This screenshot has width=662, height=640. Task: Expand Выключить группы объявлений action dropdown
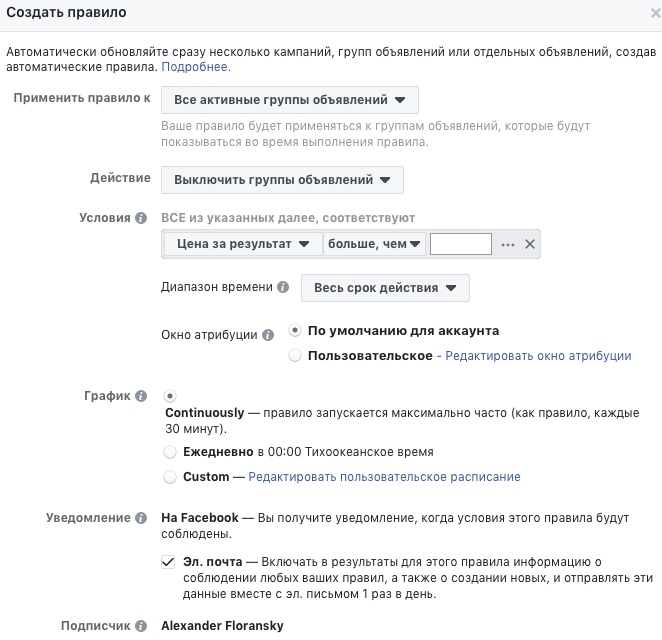pyautogui.click(x=282, y=180)
